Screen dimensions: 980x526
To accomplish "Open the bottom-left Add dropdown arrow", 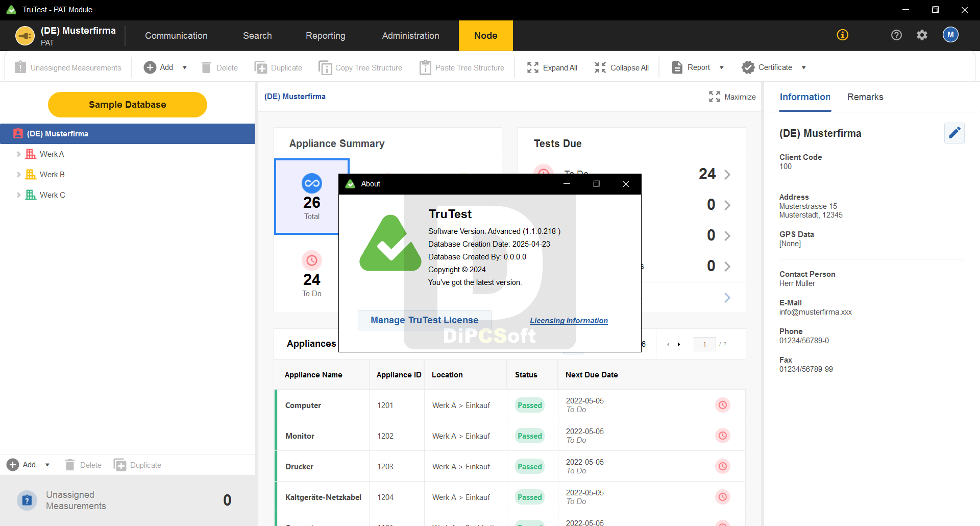I will pos(47,465).
